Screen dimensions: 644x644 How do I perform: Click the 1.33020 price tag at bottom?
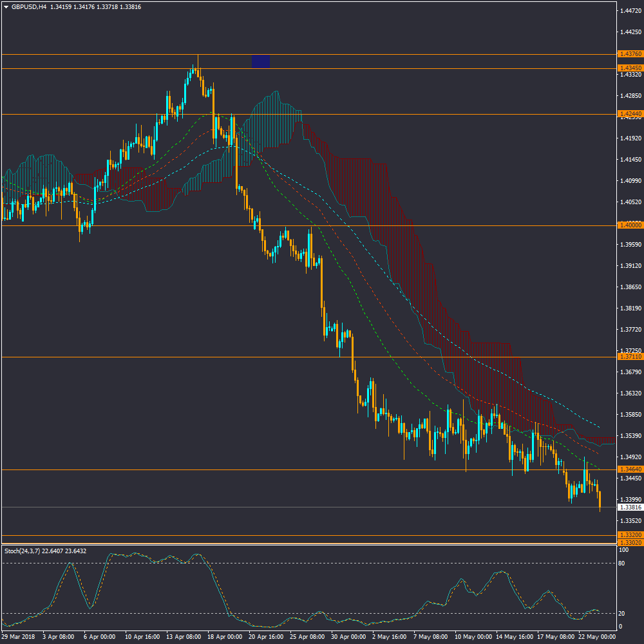(629, 561)
